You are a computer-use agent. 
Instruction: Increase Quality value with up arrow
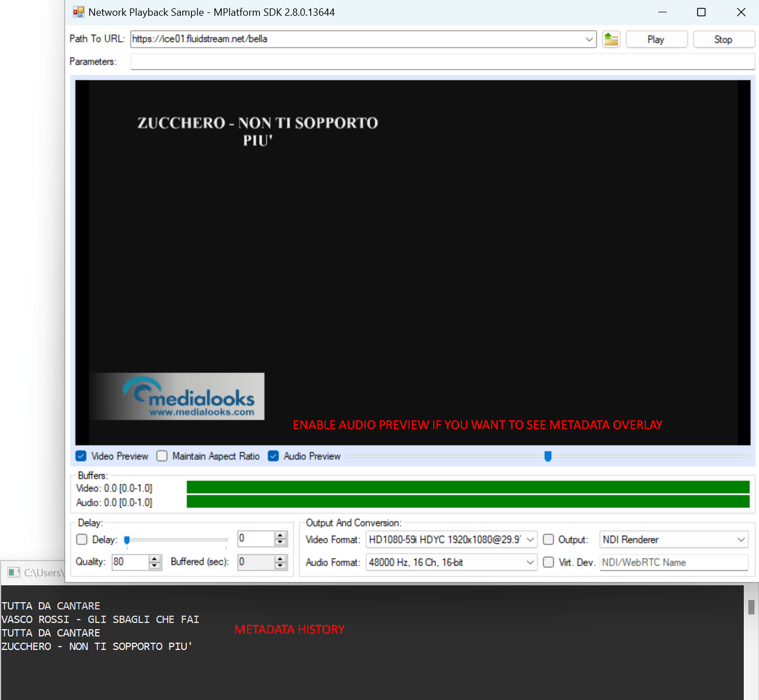tap(155, 558)
